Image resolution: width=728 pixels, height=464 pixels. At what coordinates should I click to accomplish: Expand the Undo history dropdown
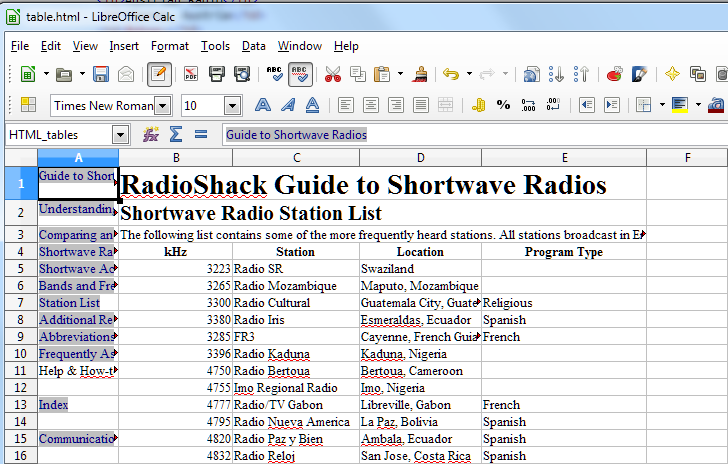pos(469,74)
